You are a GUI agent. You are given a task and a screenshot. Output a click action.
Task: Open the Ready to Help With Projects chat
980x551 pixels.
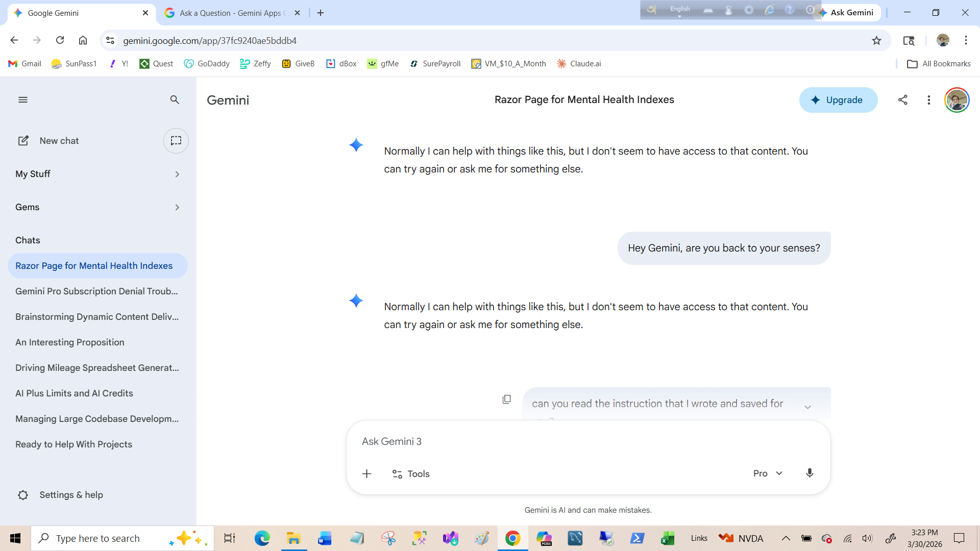pyautogui.click(x=97, y=444)
